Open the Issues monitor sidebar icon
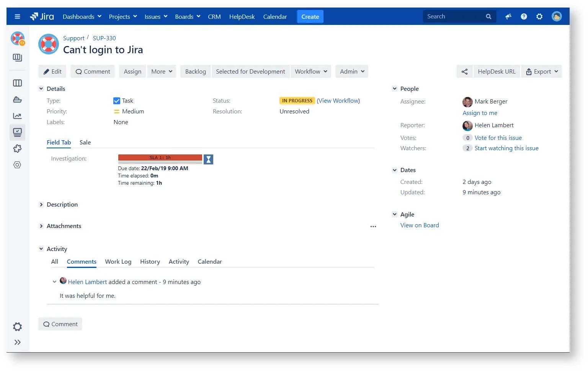The image size is (588, 371). [17, 132]
